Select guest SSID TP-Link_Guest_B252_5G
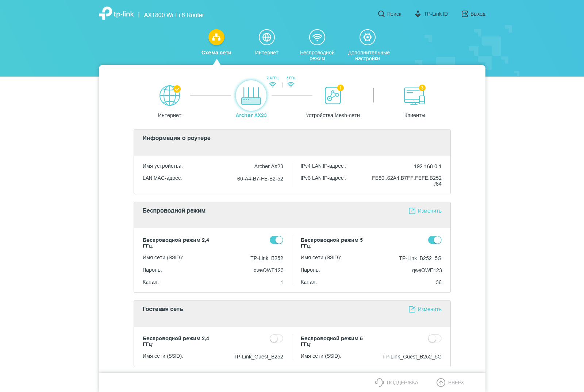Screen dimensions: 584x392 point(412,357)
